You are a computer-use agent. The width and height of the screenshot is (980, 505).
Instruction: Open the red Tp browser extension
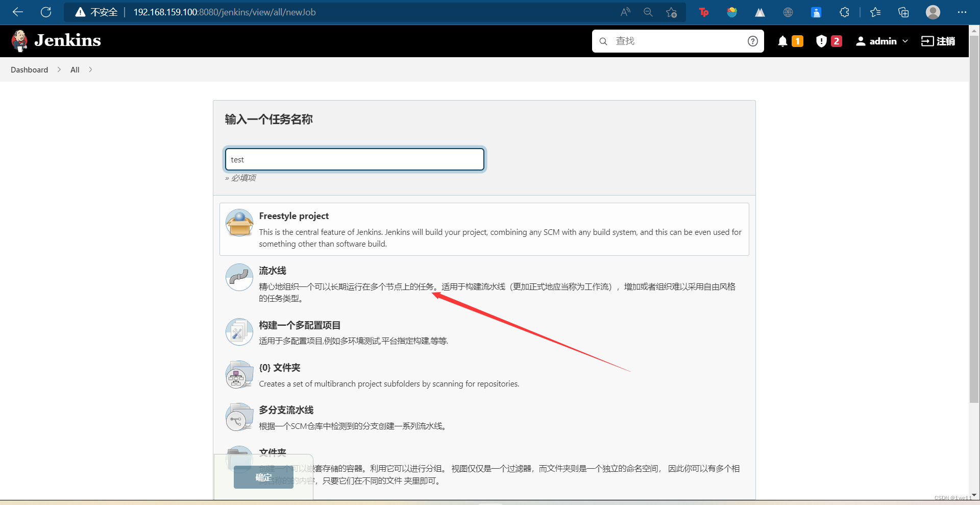704,12
